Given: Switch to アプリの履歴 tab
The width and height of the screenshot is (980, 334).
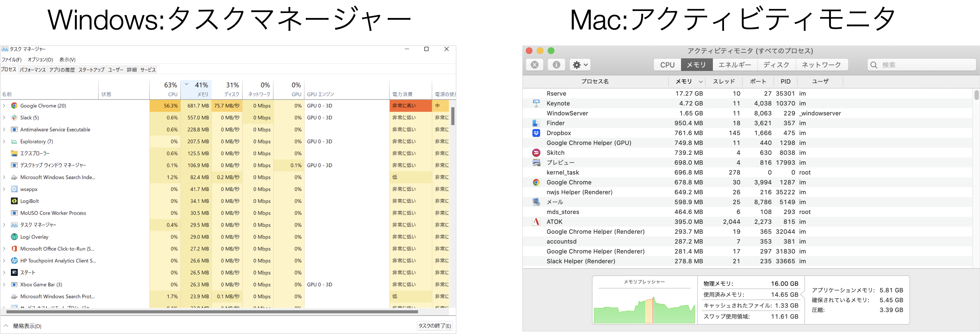Looking at the screenshot, I should pos(62,70).
